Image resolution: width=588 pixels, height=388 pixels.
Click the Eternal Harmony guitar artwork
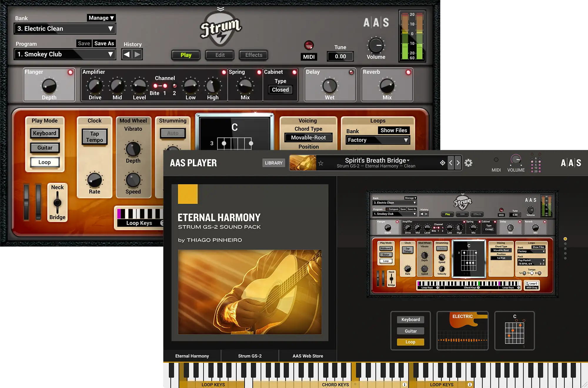250,292
